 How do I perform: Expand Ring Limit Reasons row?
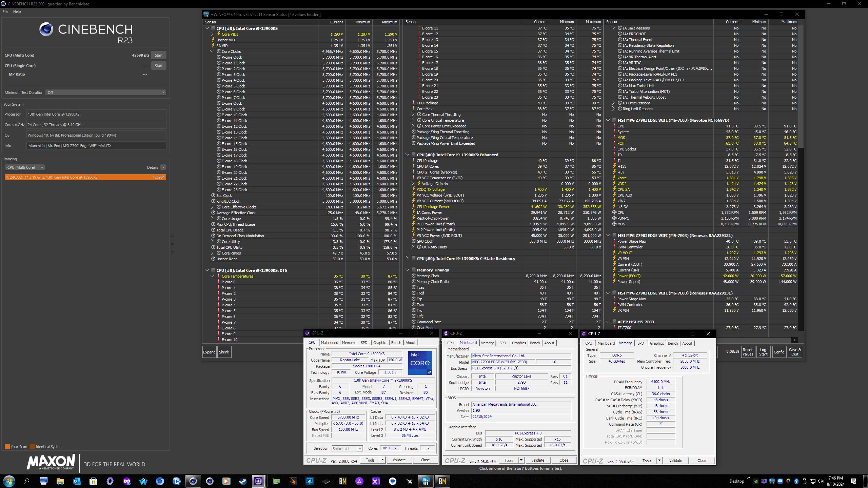[613, 109]
